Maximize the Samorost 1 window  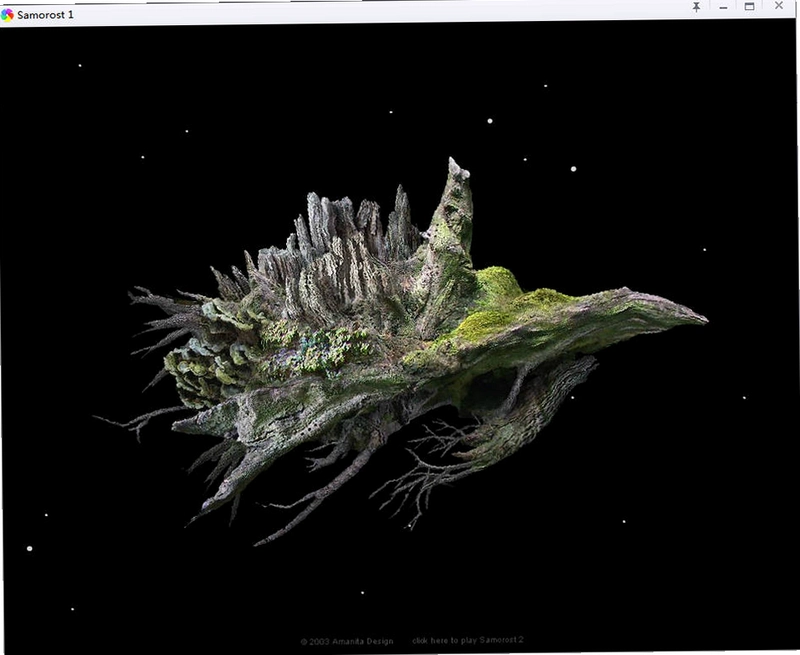tap(749, 7)
